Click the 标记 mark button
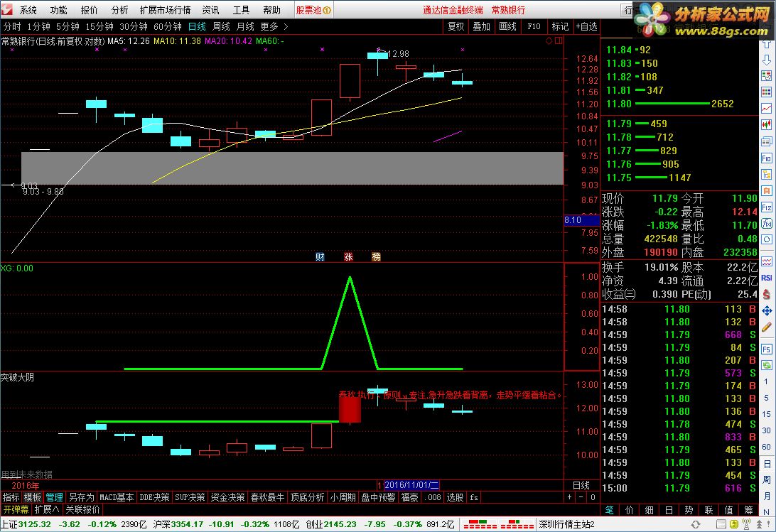This screenshot has width=776, height=532. click(x=560, y=26)
